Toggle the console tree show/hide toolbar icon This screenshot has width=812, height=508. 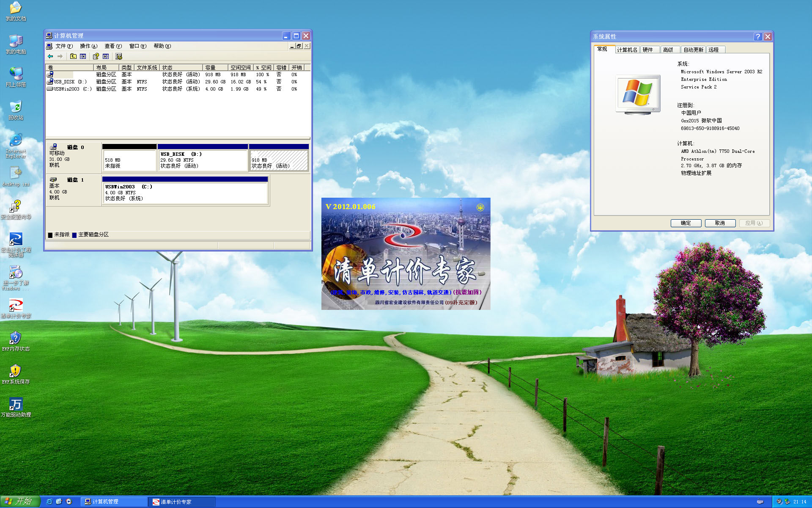(83, 56)
